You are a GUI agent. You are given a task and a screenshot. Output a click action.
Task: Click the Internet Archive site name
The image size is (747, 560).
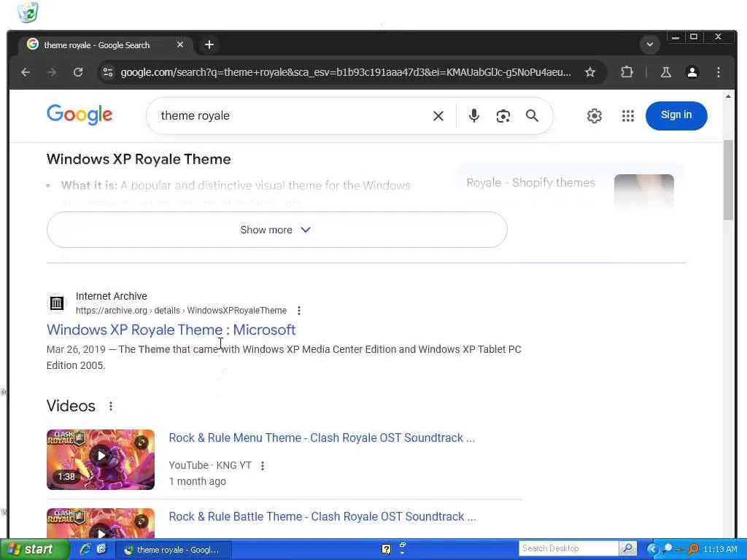click(x=111, y=296)
